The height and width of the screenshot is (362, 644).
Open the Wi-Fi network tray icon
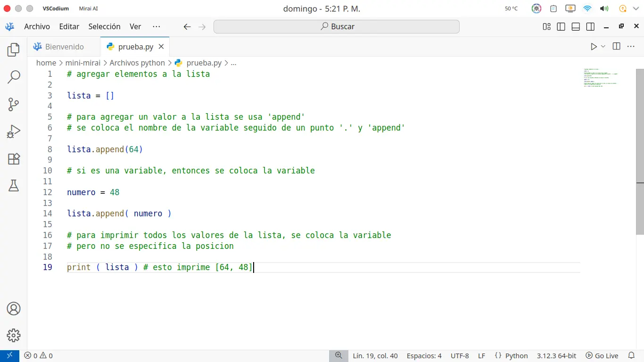coord(587,8)
